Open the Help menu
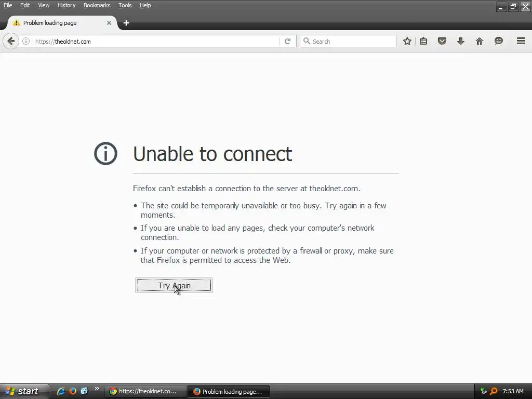The height and width of the screenshot is (399, 532). (145, 5)
